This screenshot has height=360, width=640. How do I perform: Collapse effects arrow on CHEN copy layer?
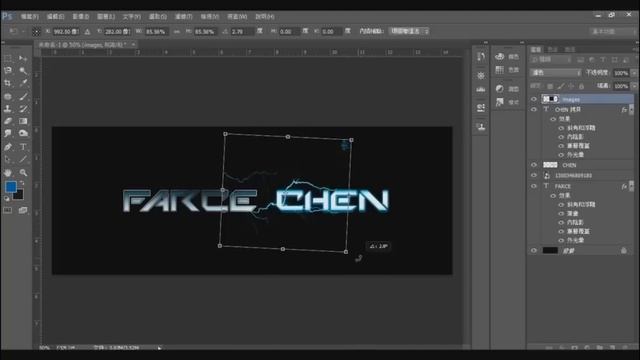click(x=631, y=110)
